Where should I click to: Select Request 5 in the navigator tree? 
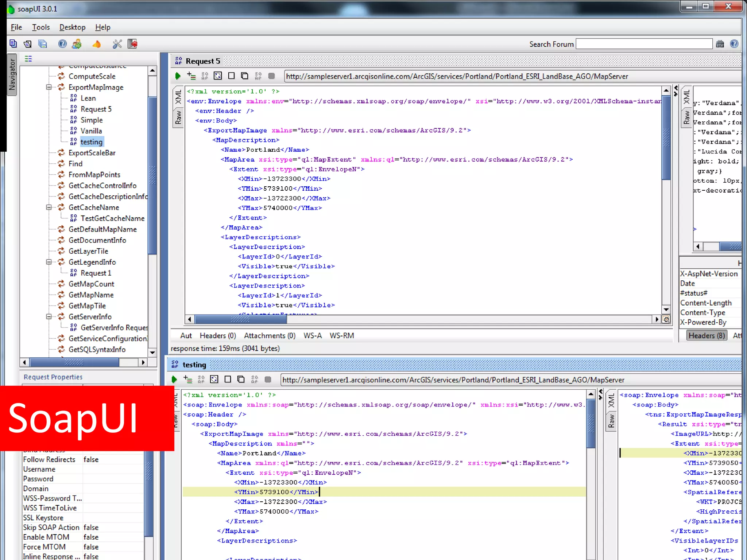tap(96, 109)
